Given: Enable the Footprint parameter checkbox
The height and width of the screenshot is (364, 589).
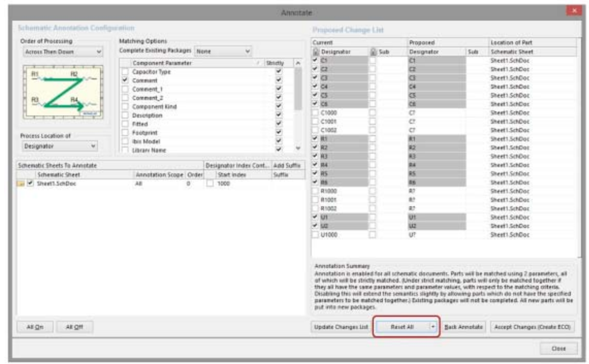Looking at the screenshot, I should [124, 133].
